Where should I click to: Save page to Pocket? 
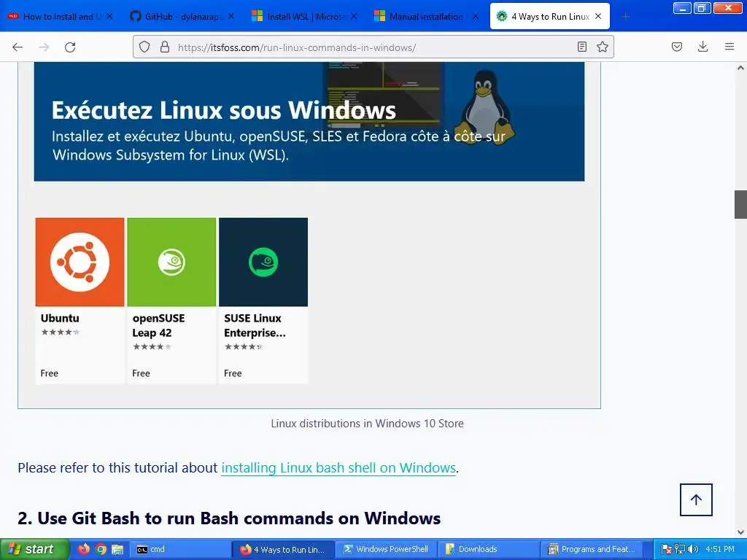(x=676, y=47)
